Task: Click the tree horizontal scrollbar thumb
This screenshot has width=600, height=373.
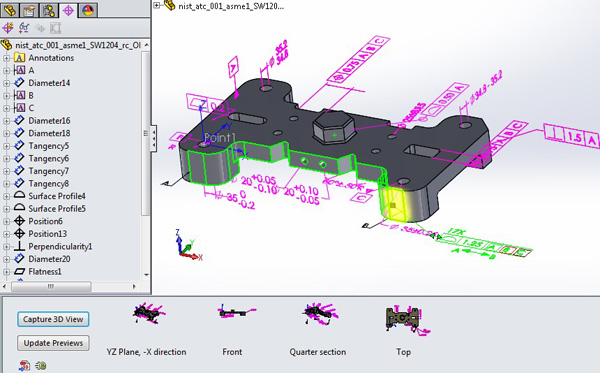Action: [51, 286]
